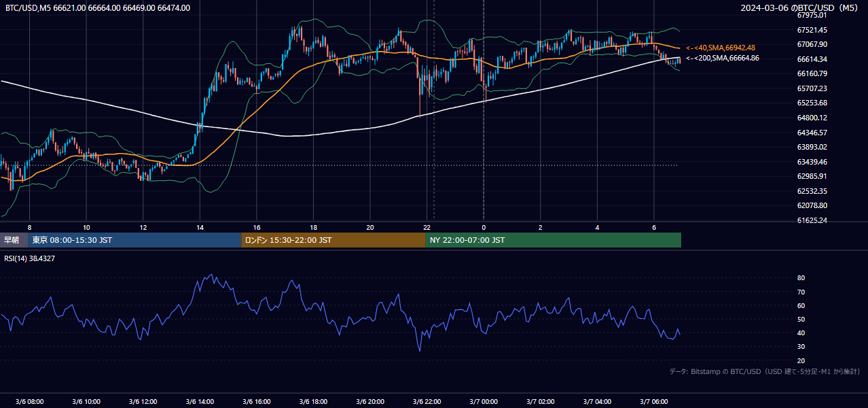Screen dimensions: 868x408
Task: Click price axis value 62532.35
Action: pyautogui.click(x=812, y=191)
